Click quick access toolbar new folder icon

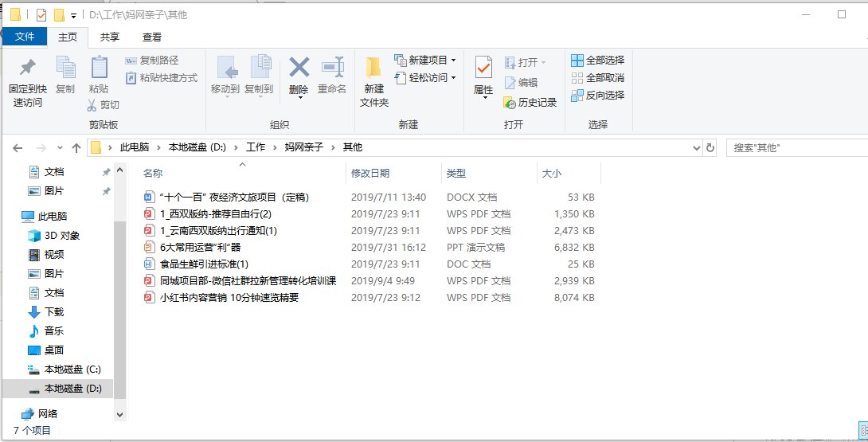coord(59,15)
